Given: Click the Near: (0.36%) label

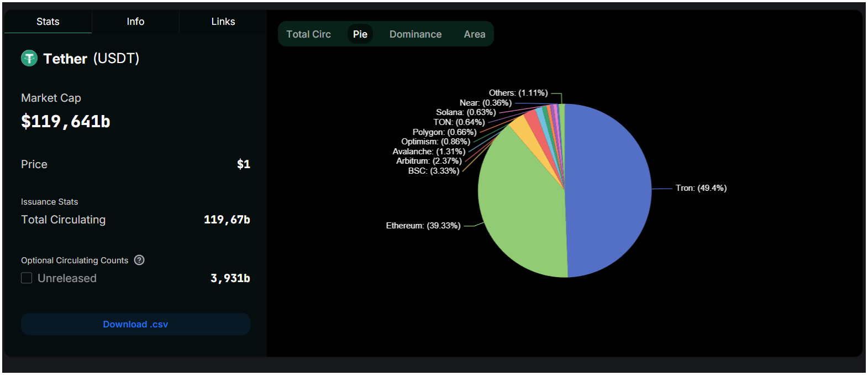Looking at the screenshot, I should tap(486, 103).
